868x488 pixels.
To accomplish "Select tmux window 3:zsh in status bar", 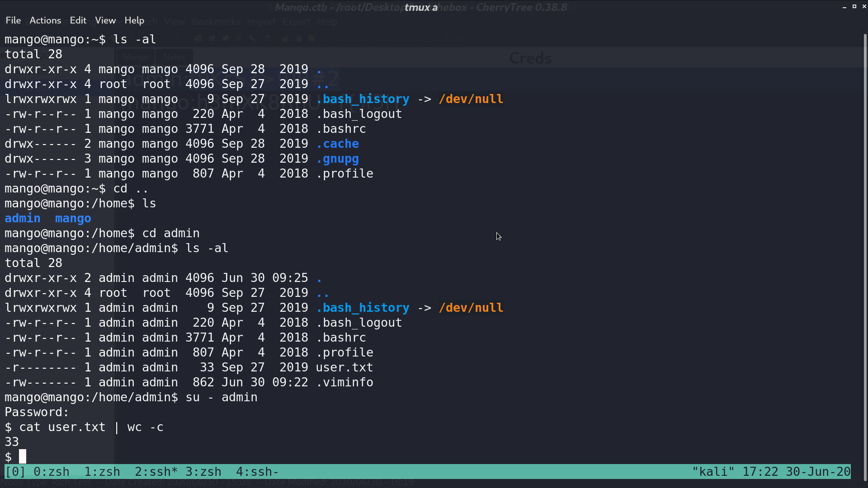I will pos(203,472).
